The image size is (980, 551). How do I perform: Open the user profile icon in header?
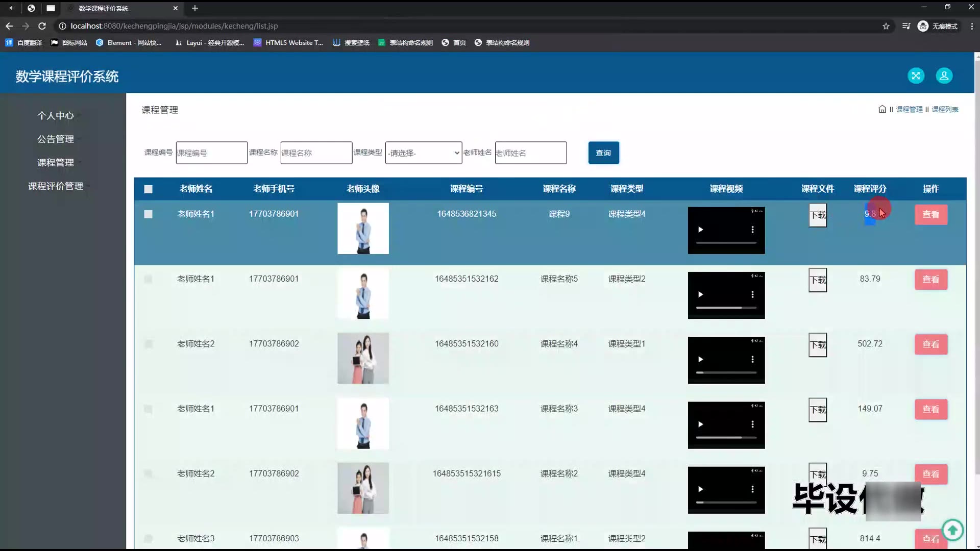[x=944, y=76]
